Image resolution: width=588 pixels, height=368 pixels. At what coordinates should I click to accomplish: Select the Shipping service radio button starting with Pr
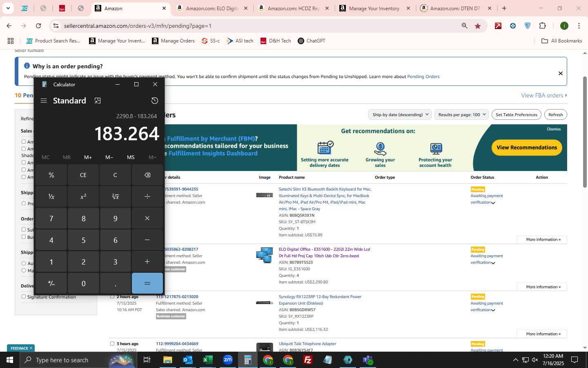(24, 203)
